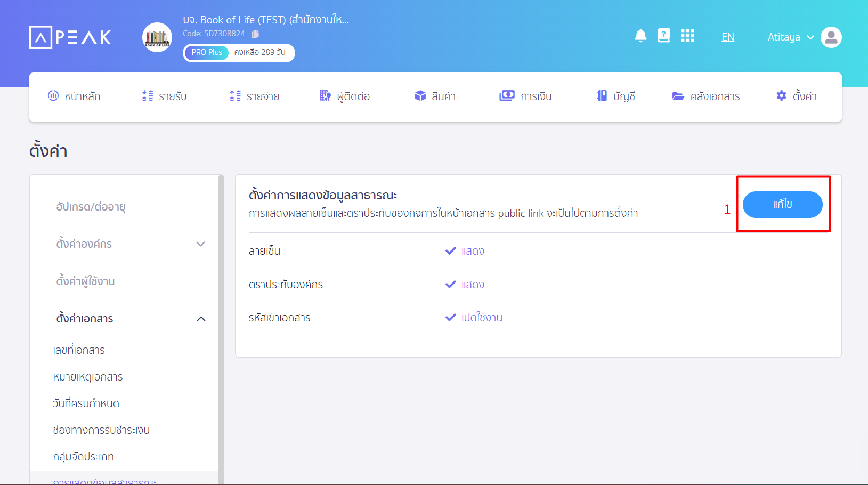This screenshot has width=868, height=485.
Task: Open the apps grid menu
Action: coord(687,36)
